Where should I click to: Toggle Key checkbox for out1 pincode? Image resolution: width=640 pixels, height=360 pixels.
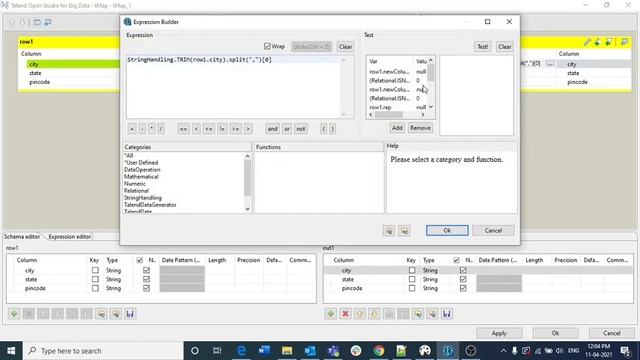(412, 288)
